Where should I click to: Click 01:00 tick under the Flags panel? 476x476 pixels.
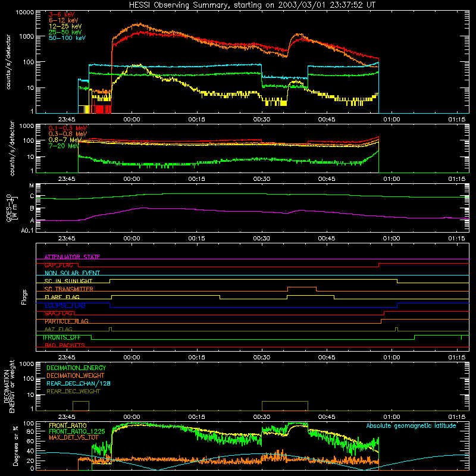[x=392, y=358]
